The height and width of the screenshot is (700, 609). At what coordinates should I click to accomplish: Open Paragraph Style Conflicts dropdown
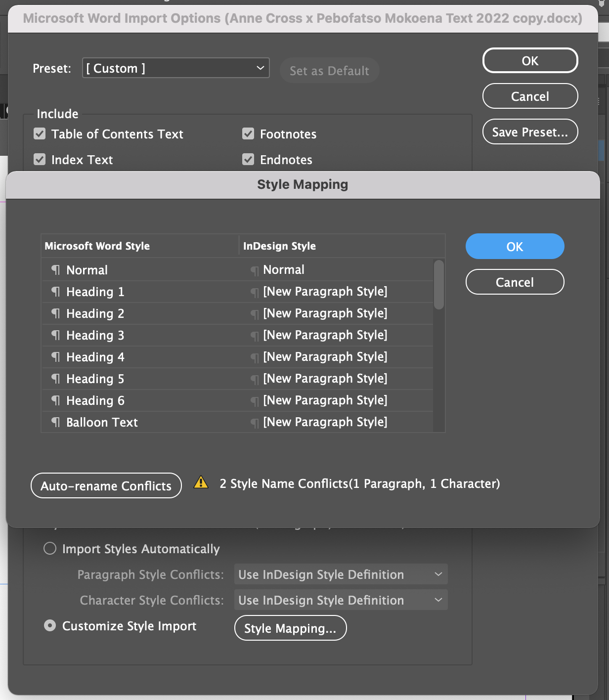341,574
